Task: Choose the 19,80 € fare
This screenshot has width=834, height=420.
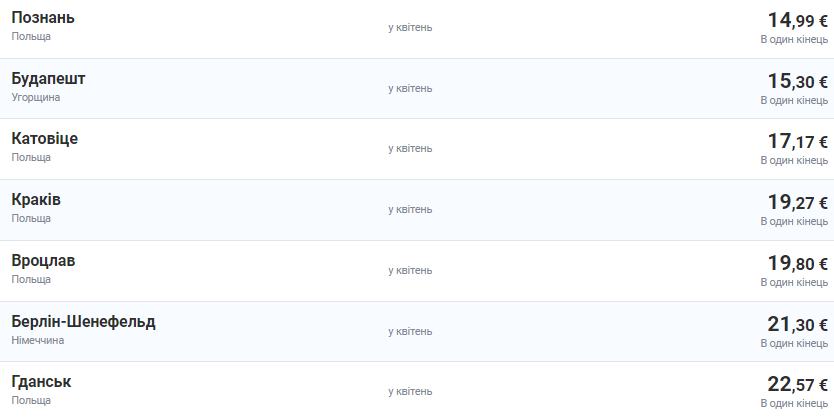Action: point(797,264)
